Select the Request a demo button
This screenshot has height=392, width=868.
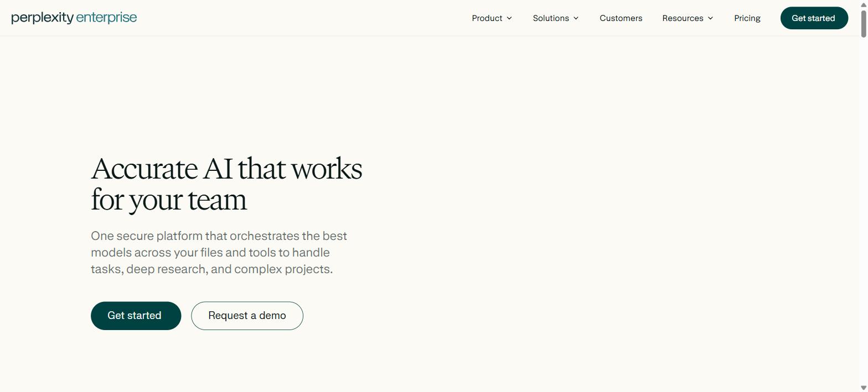(x=247, y=316)
